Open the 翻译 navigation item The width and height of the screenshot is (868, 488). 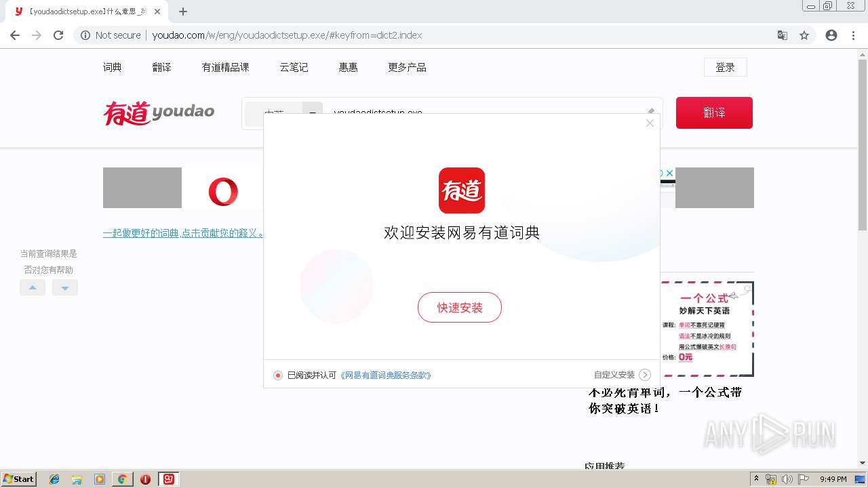click(x=162, y=67)
